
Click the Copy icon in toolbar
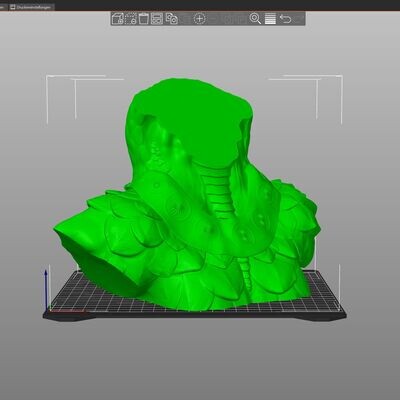[171, 19]
